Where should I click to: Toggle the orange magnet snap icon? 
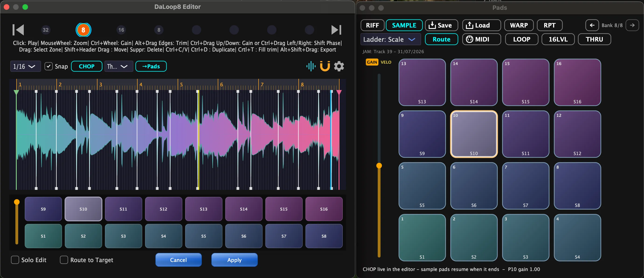325,66
